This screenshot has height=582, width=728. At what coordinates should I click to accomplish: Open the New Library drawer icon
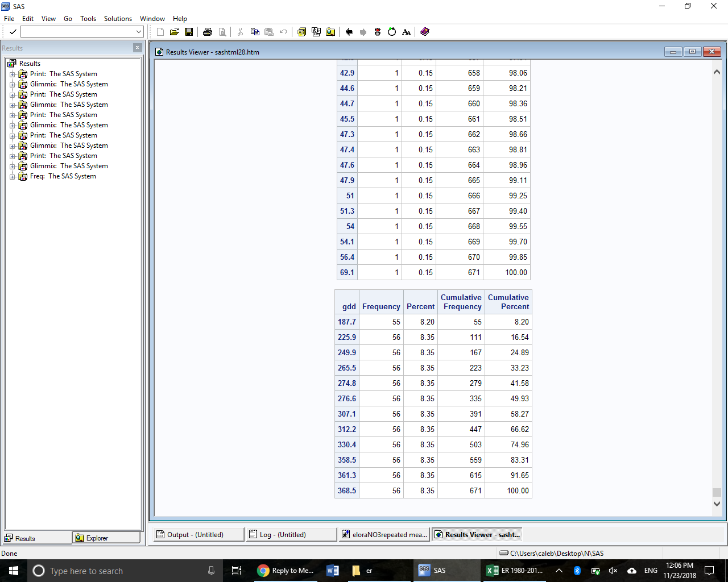(x=301, y=32)
